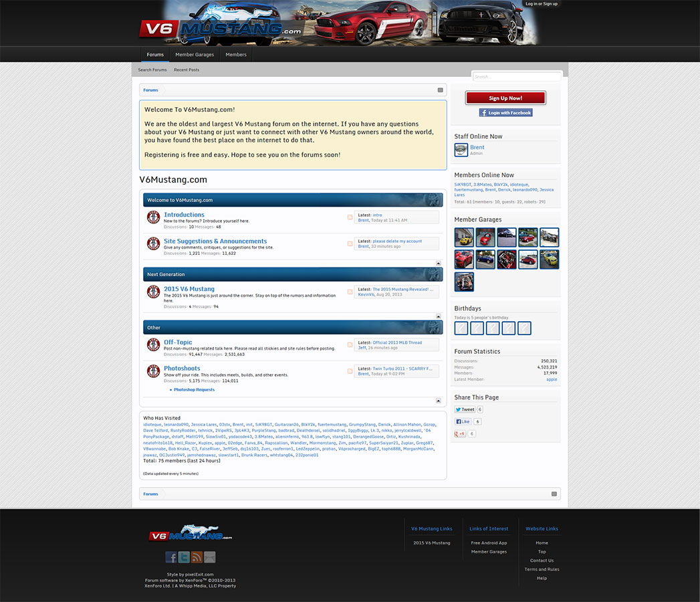This screenshot has height=602, width=700.
Task: Open RSS feed icon for 2015 V6 Mustang
Action: point(350,292)
